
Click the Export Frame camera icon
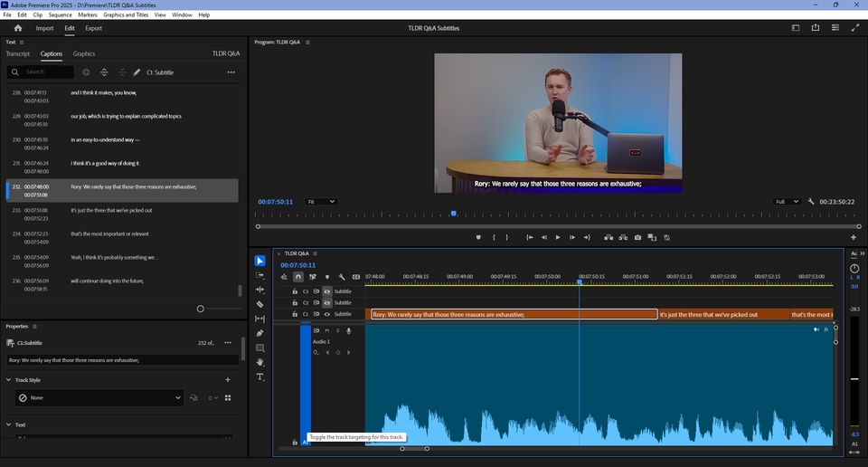[638, 237]
